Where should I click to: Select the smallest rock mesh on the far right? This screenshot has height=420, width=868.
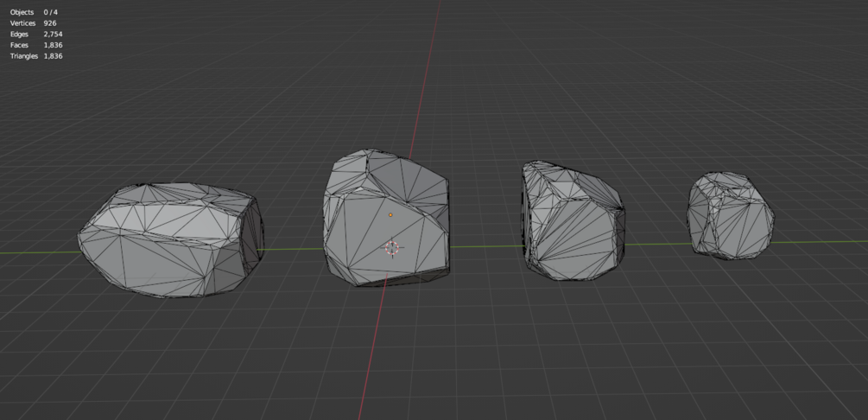tap(730, 215)
